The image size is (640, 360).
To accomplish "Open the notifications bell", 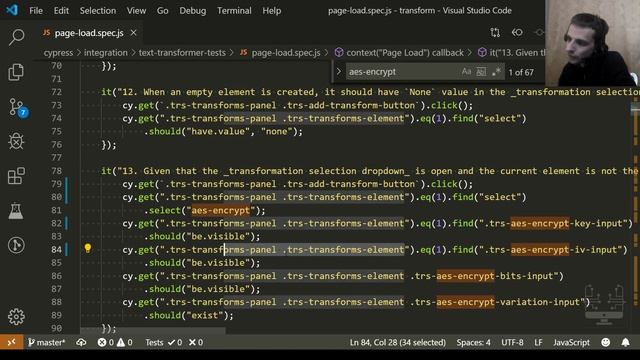I will coord(625,342).
